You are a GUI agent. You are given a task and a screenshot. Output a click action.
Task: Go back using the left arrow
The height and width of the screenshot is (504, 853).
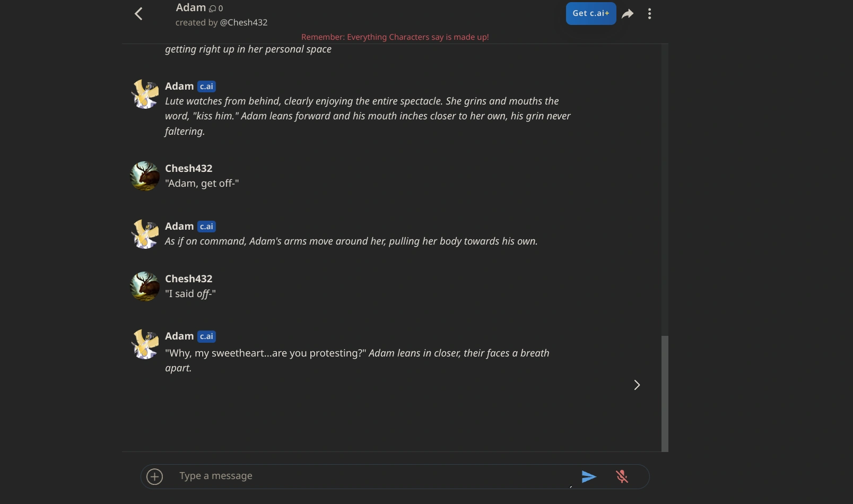tap(138, 14)
